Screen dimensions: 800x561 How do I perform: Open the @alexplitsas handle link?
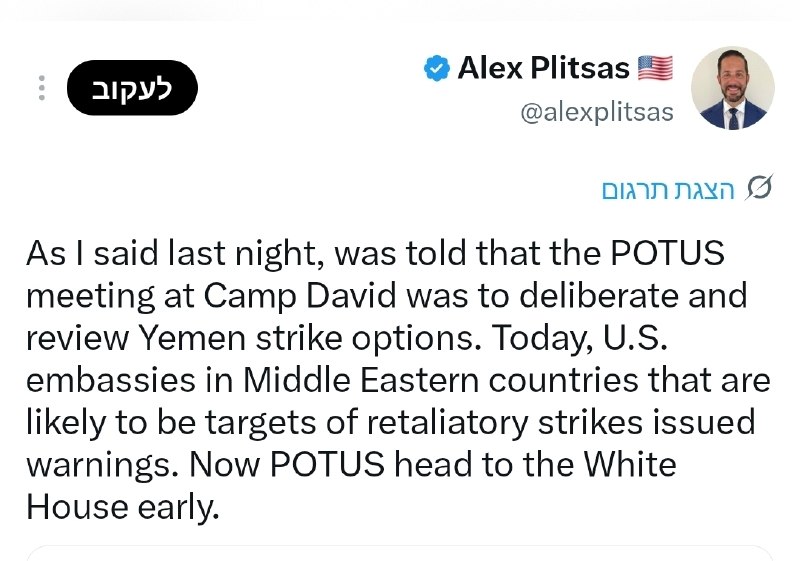597,112
